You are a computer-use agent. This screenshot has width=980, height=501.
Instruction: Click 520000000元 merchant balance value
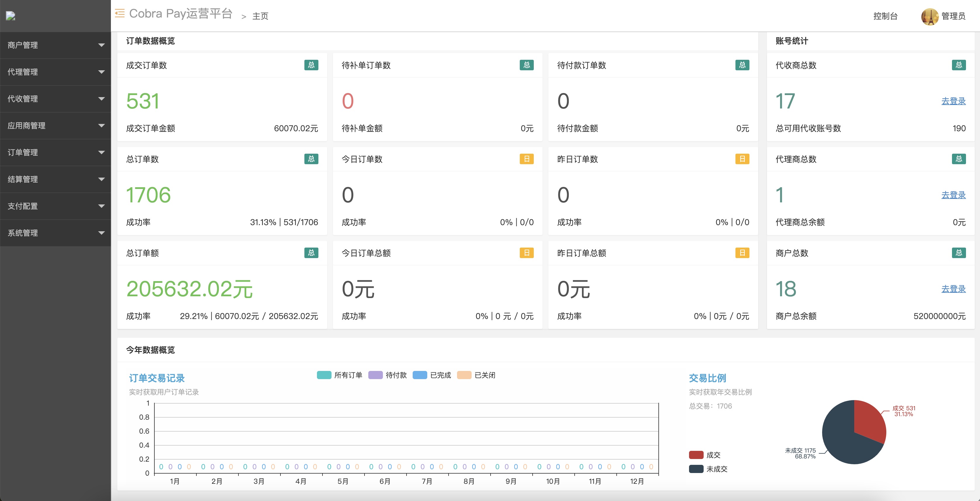939,316
